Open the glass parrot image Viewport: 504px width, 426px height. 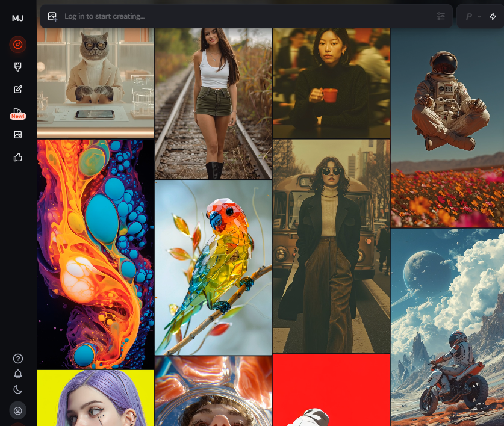[213, 267]
